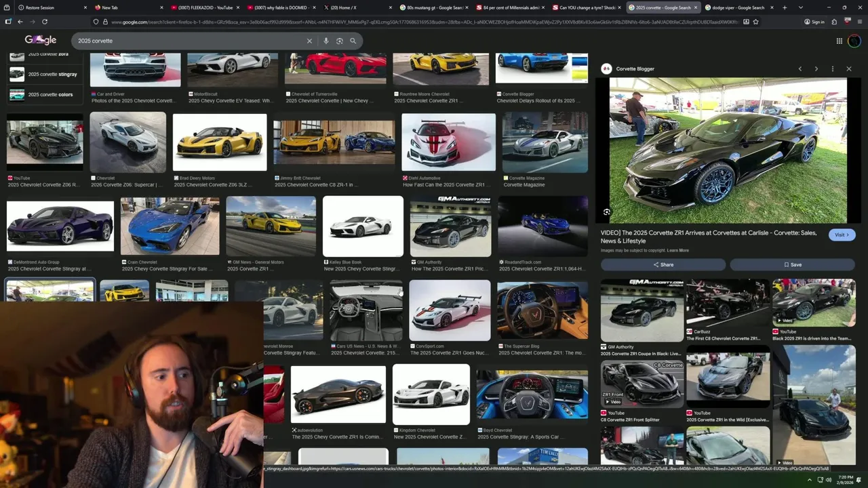Screen dimensions: 868x488
Task: Clear the search box with the X icon
Action: [x=309, y=41]
